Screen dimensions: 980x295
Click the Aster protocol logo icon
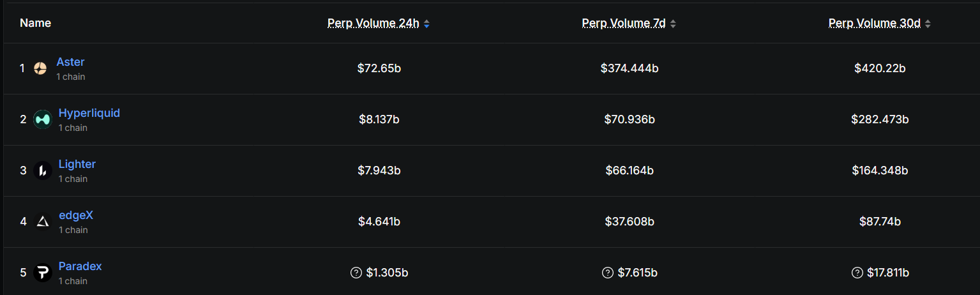[x=40, y=68]
